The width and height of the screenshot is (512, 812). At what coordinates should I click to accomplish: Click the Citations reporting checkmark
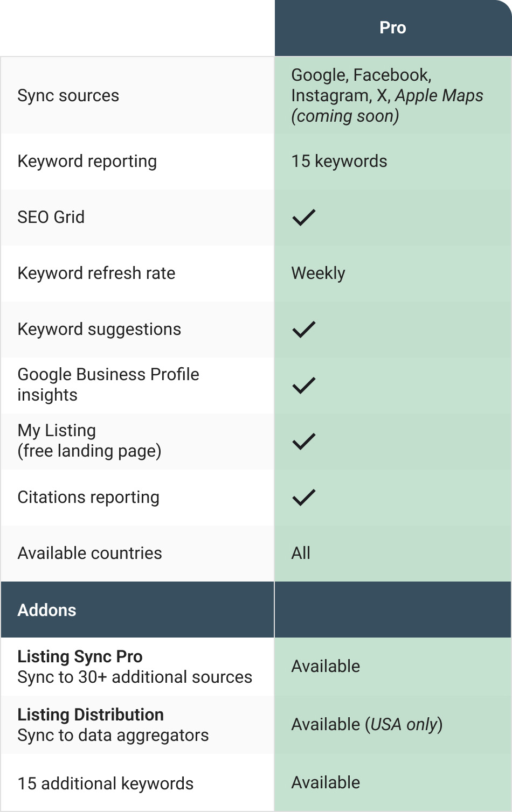pyautogui.click(x=304, y=498)
